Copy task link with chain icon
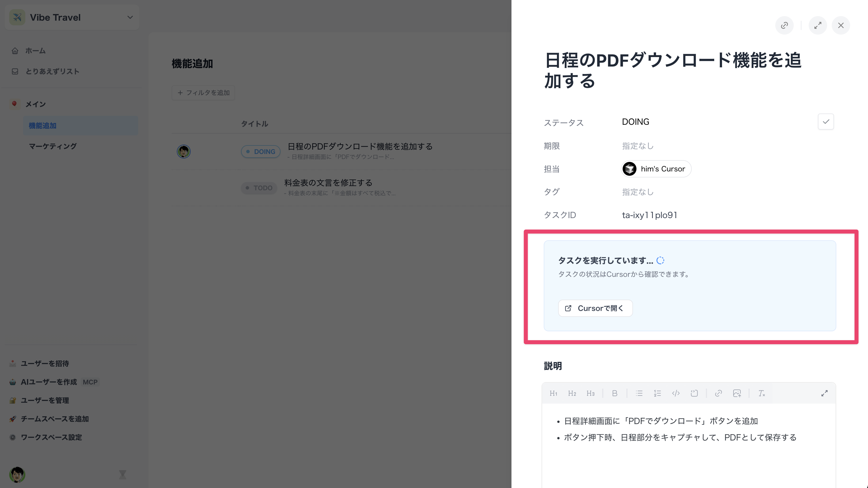 pyautogui.click(x=784, y=26)
